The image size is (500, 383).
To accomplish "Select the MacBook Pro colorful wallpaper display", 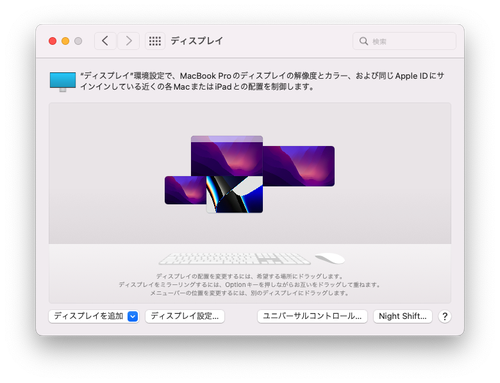I will point(235,194).
